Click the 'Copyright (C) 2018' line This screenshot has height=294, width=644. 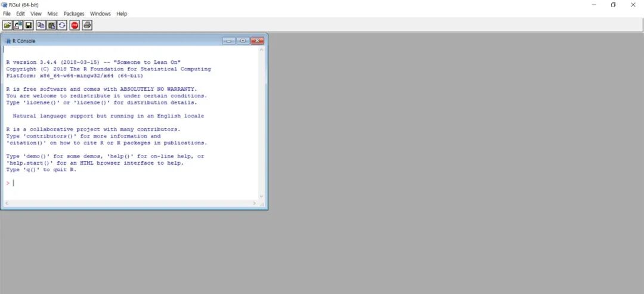click(109, 69)
